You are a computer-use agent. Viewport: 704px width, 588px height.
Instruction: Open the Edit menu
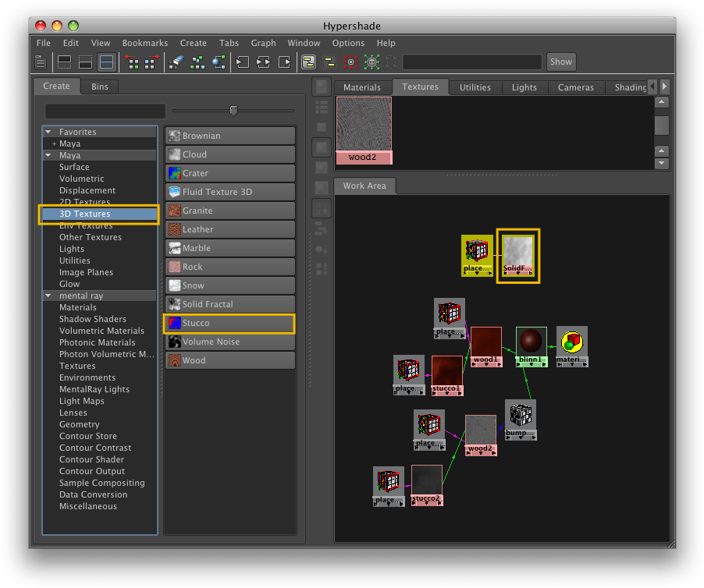pos(70,43)
